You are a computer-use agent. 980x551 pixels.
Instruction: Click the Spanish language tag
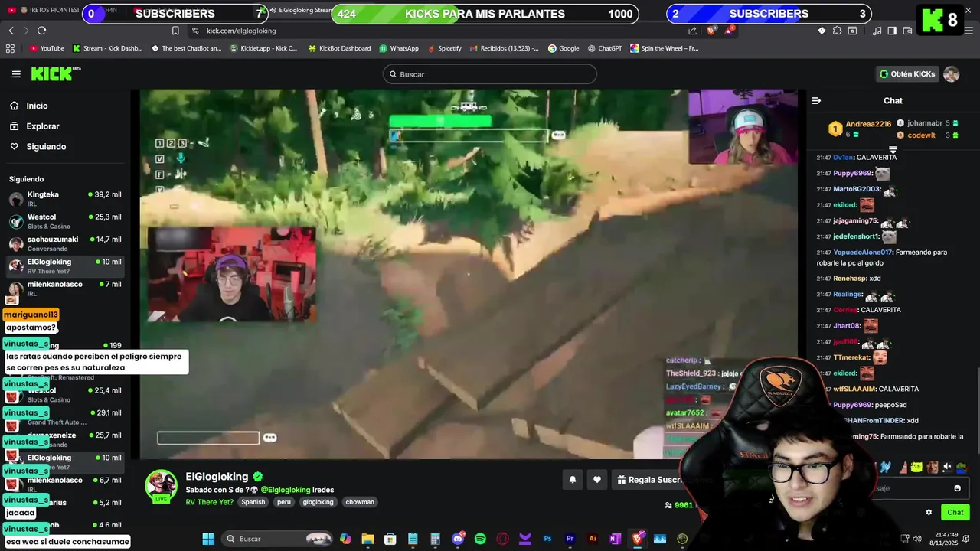click(x=253, y=502)
